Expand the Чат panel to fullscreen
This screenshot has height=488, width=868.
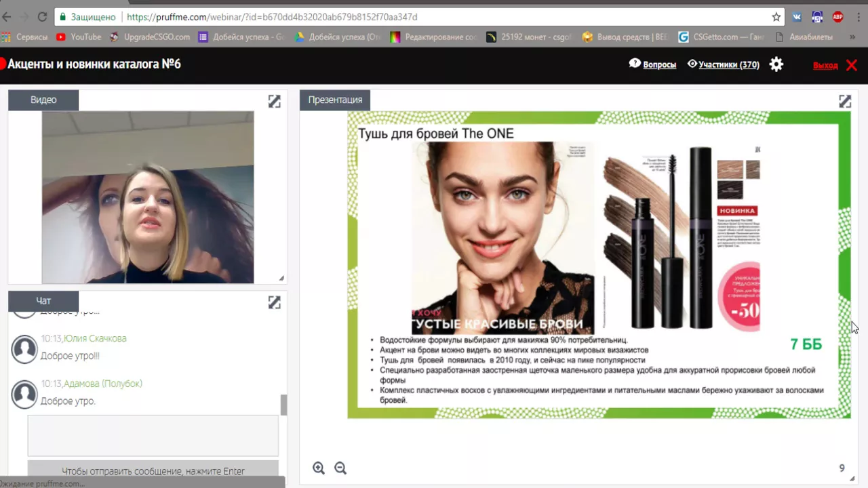pyautogui.click(x=274, y=302)
